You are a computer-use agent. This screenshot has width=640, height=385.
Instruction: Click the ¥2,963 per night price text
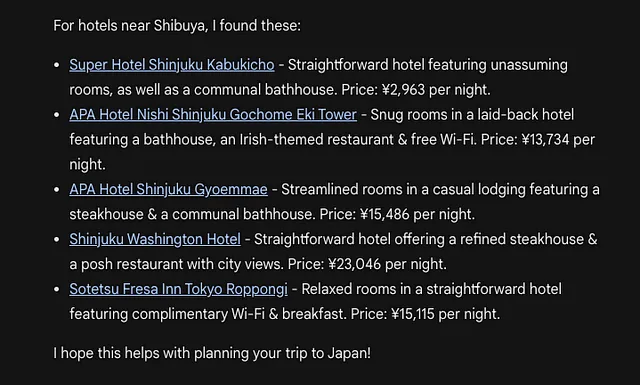pos(436,90)
